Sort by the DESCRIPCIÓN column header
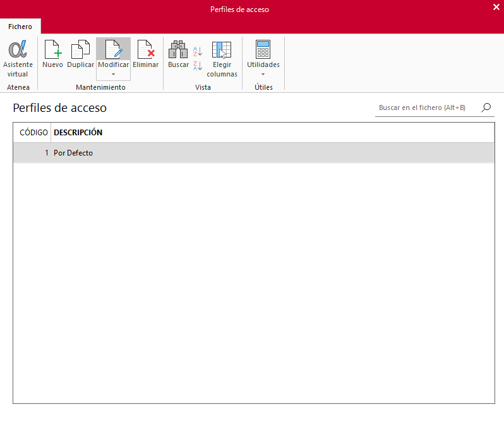Screen dimensions: 504x421 pos(78,133)
